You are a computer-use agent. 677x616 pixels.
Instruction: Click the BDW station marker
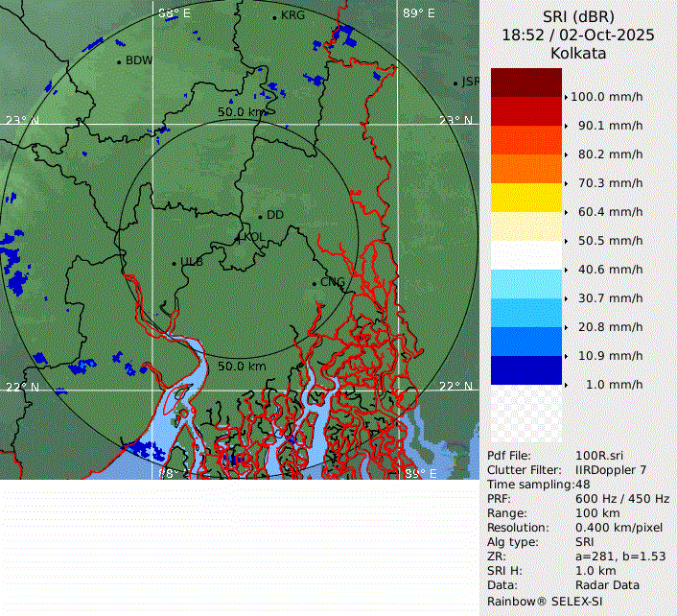click(x=119, y=61)
